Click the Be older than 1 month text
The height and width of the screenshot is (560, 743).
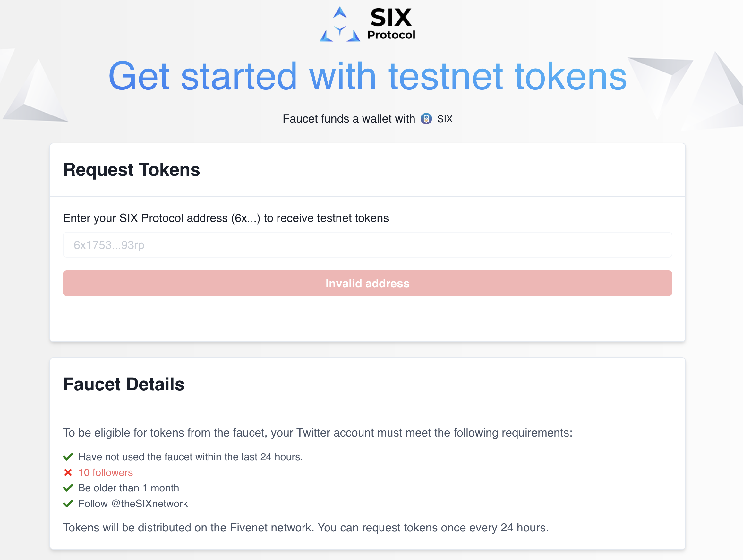tap(129, 488)
